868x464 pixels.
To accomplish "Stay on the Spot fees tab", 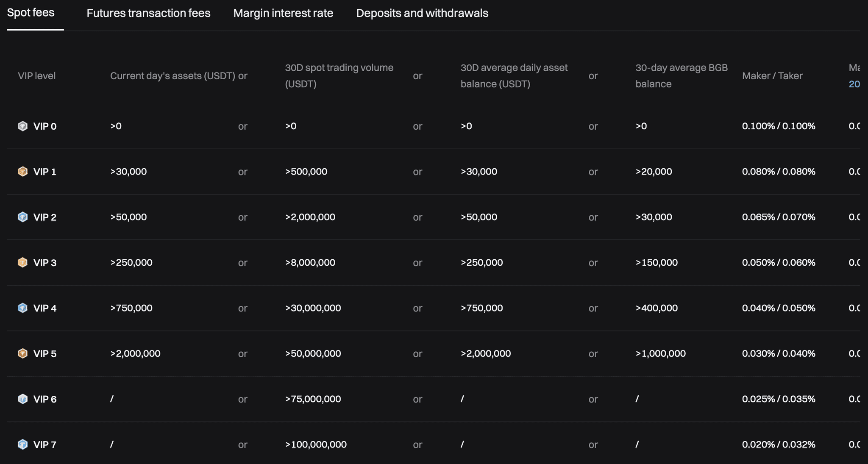I will (x=31, y=13).
